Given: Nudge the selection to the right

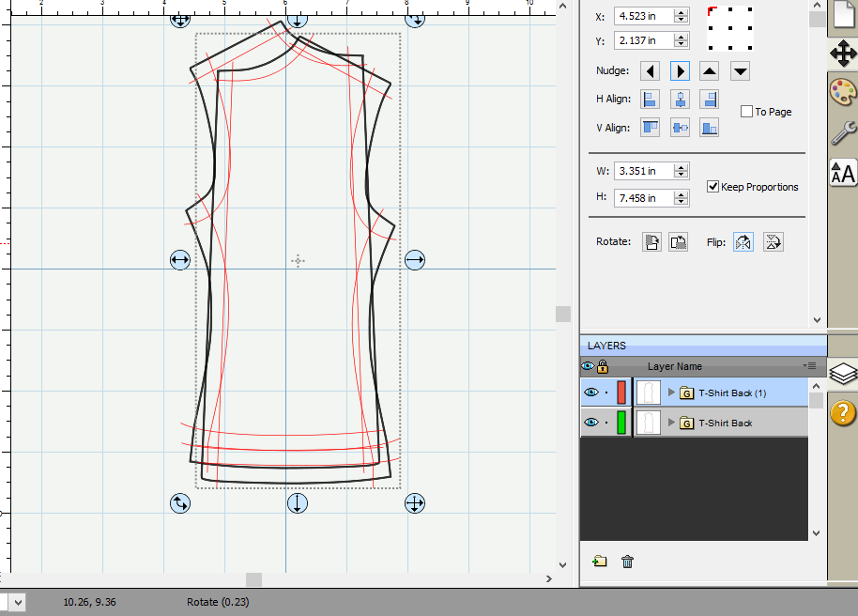Looking at the screenshot, I should coord(680,71).
